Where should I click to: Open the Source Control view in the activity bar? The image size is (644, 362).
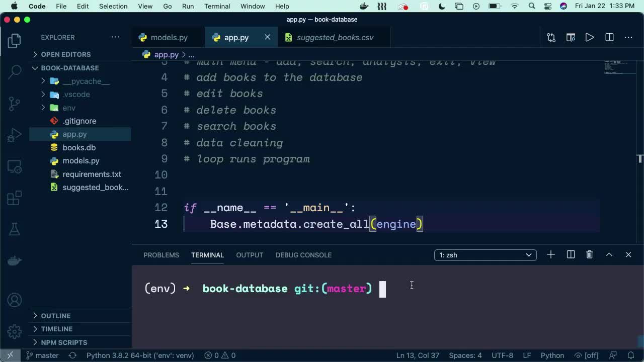click(x=14, y=103)
